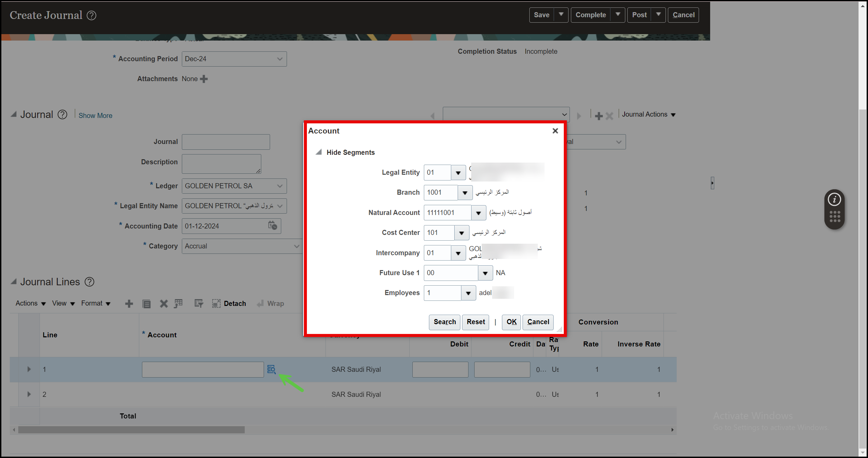Viewport: 868px width, 458px height.
Task: Open the Actions menu in Journal Lines
Action: 27,303
